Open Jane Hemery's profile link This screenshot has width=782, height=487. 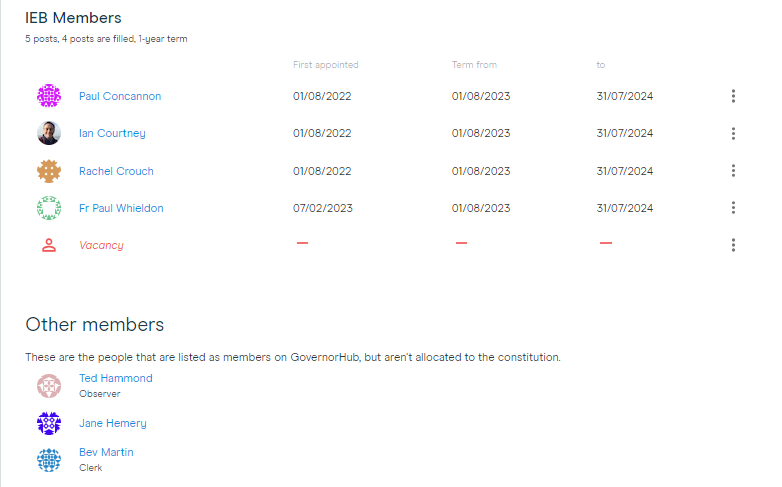113,423
